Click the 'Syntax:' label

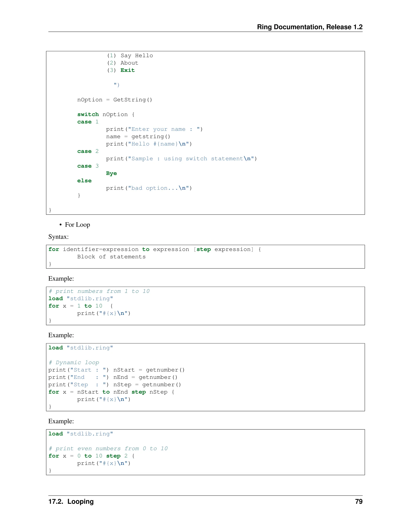coord(58,237)
